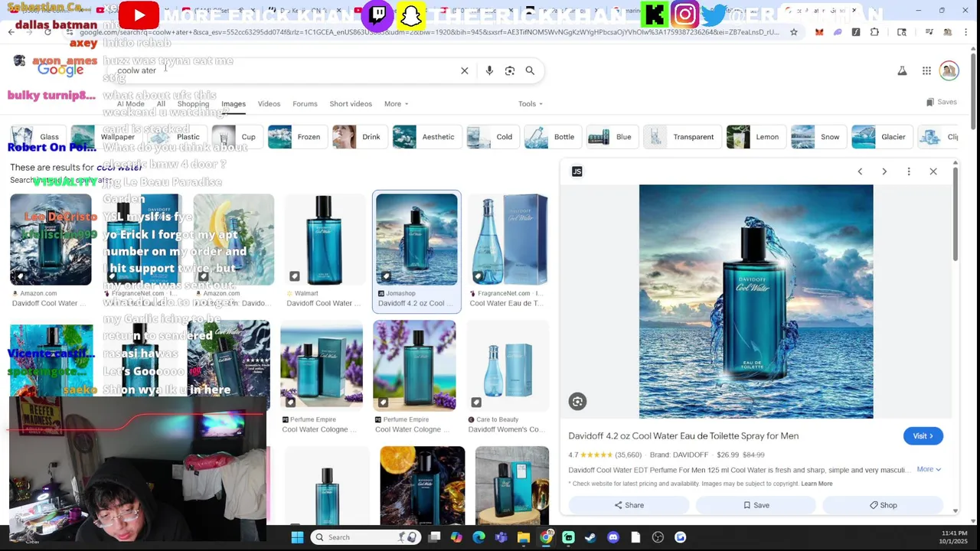Select the Images tab
Screen dimensions: 980x551
pos(234,104)
